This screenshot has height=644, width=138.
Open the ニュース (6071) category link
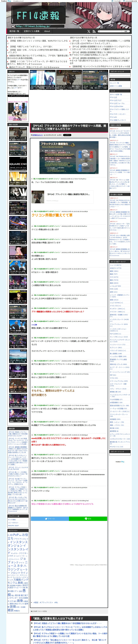[x=115, y=265]
